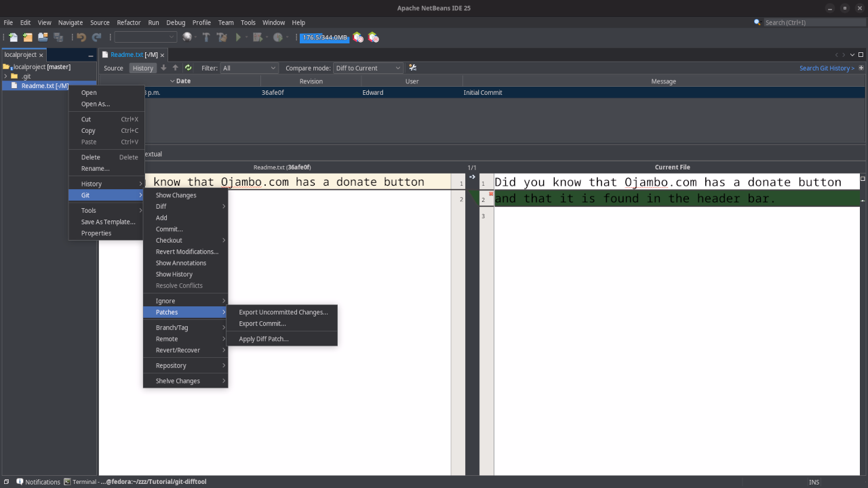Click the memory usage bar 176.5/344.0MB
This screenshot has height=488, width=868.
(x=324, y=37)
